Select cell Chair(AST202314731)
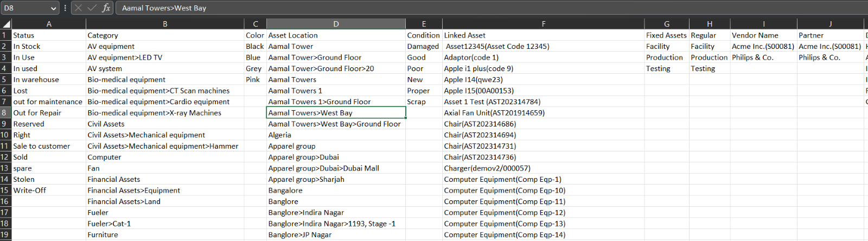This screenshot has width=868, height=241. pos(544,146)
